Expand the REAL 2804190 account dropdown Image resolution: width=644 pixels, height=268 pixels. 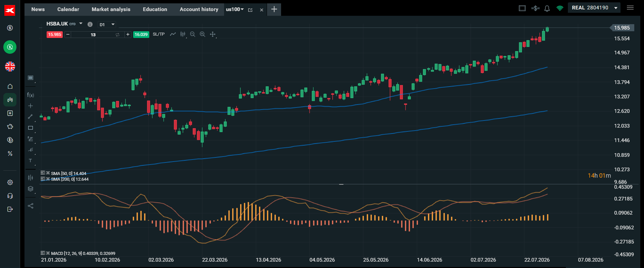point(616,8)
